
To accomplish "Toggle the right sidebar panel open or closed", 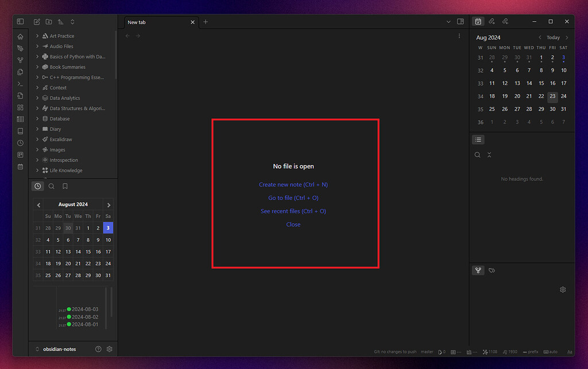I will (460, 21).
